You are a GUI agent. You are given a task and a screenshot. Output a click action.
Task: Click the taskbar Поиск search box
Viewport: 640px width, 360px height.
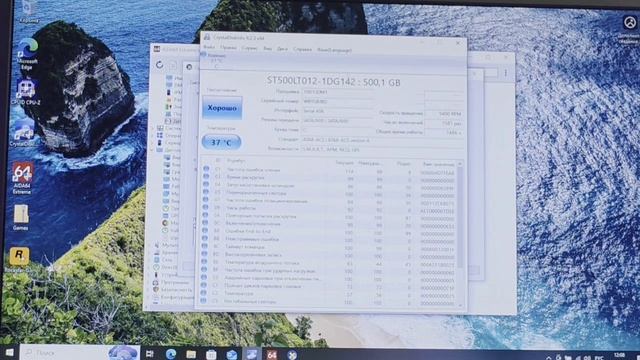(x=80, y=353)
